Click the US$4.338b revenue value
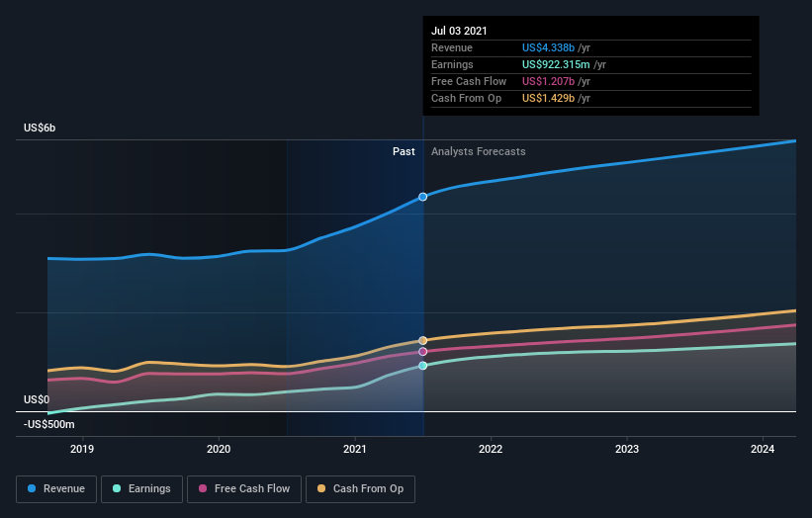The height and width of the screenshot is (518, 812). (x=548, y=47)
